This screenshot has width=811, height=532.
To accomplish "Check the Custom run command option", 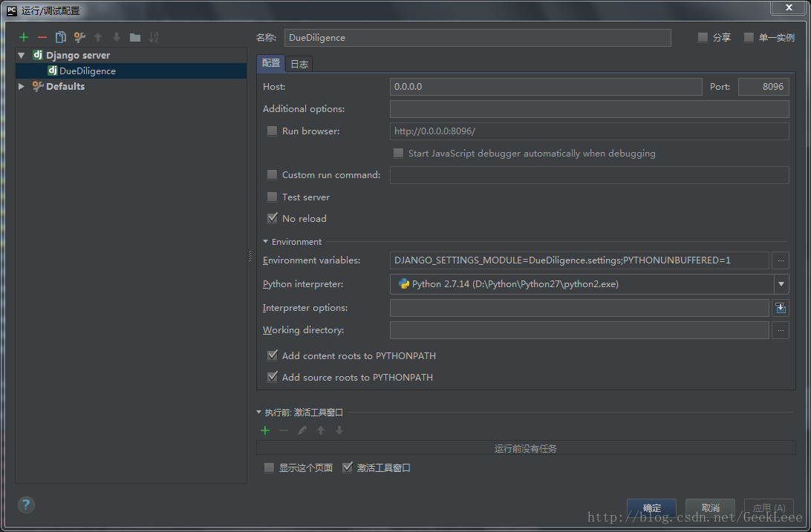I will point(272,174).
